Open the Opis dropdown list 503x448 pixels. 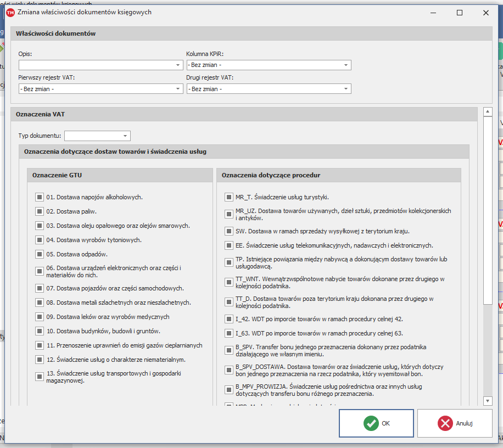tap(178, 65)
